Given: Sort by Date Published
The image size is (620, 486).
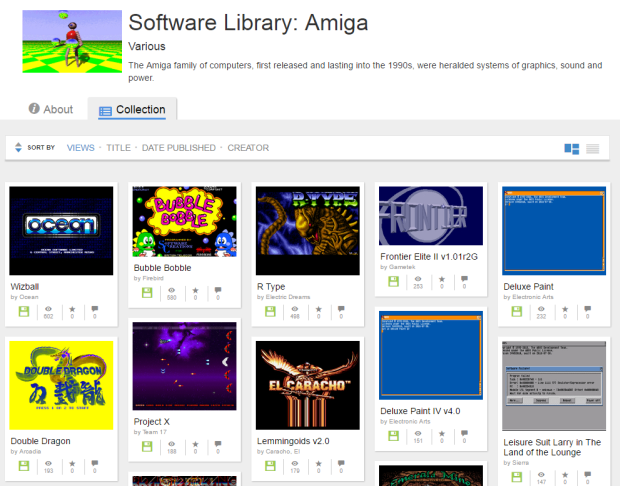Looking at the screenshot, I should [179, 148].
